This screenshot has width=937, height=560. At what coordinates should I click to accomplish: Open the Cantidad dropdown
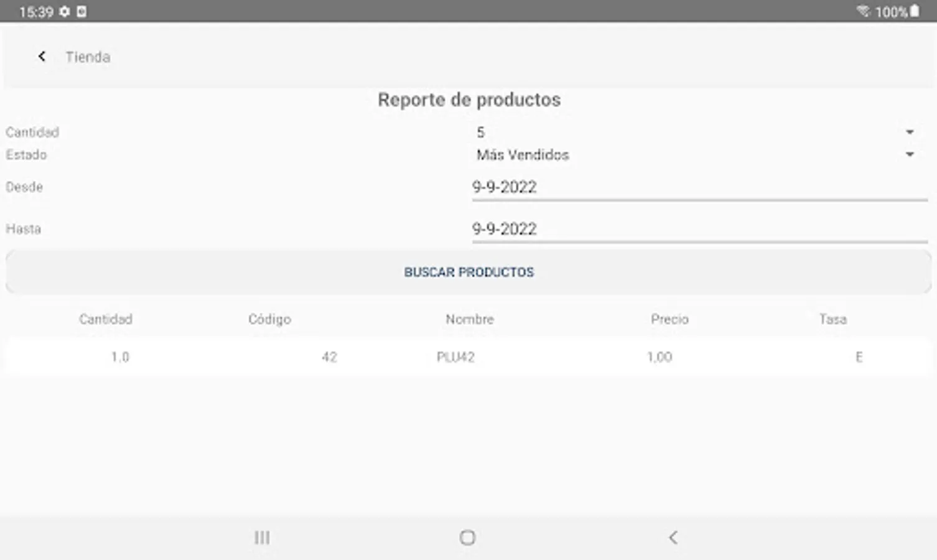point(910,131)
